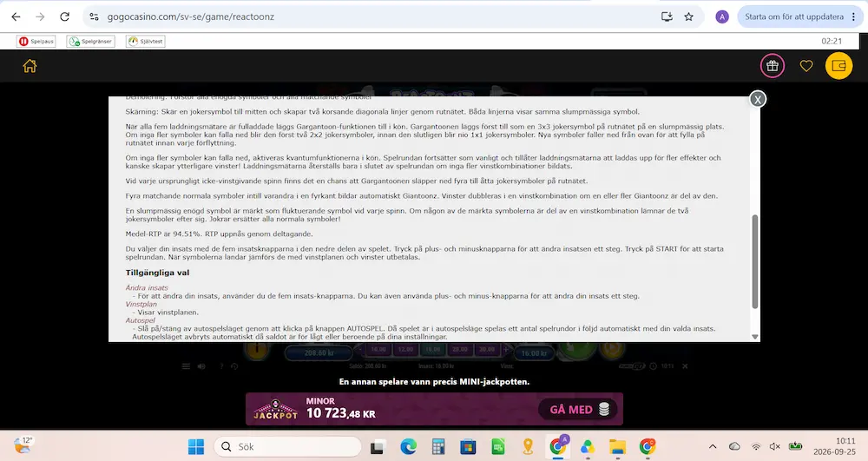The height and width of the screenshot is (461, 868).
Task: Click the Ändra insats entry
Action: [x=147, y=287]
